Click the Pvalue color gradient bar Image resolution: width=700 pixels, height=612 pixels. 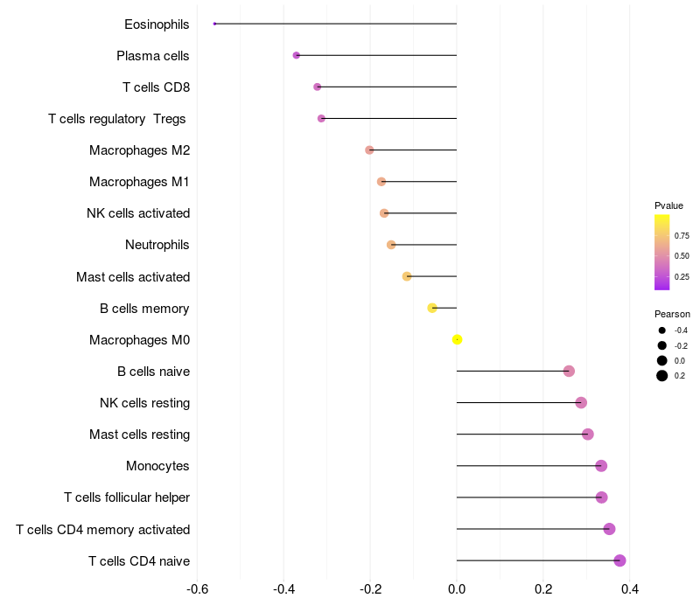click(661, 252)
